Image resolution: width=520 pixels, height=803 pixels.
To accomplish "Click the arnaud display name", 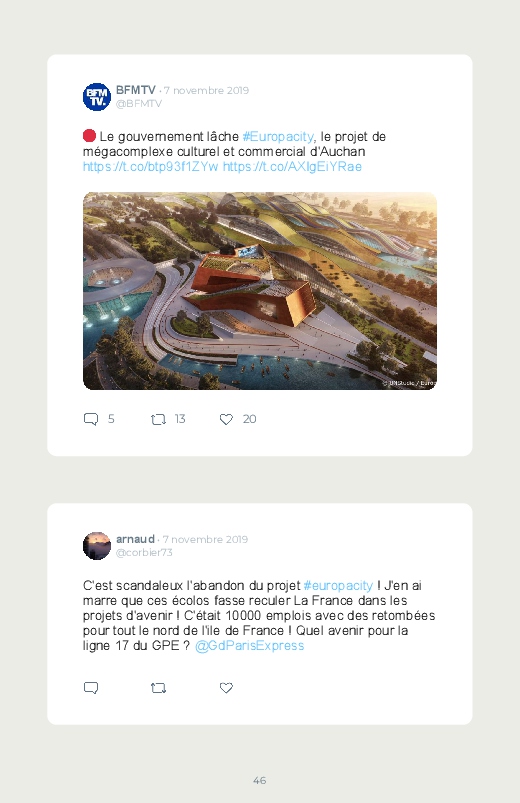I will 135,539.
